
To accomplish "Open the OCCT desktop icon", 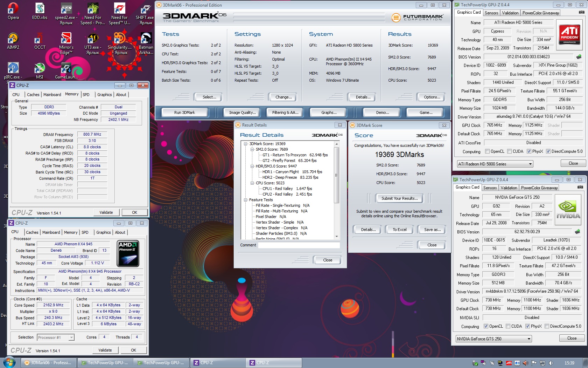I will point(40,41).
